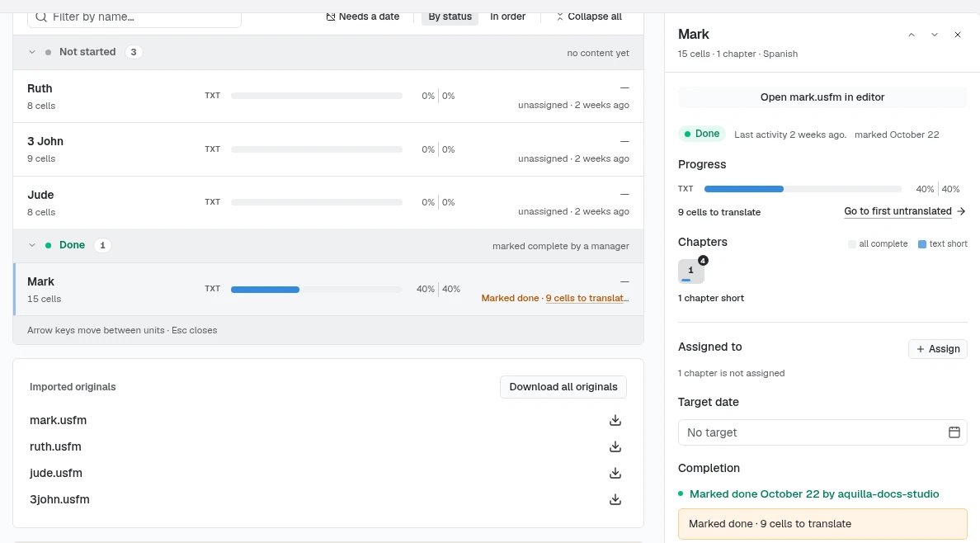Collapse the Done group
The image size is (980, 543).
point(32,245)
